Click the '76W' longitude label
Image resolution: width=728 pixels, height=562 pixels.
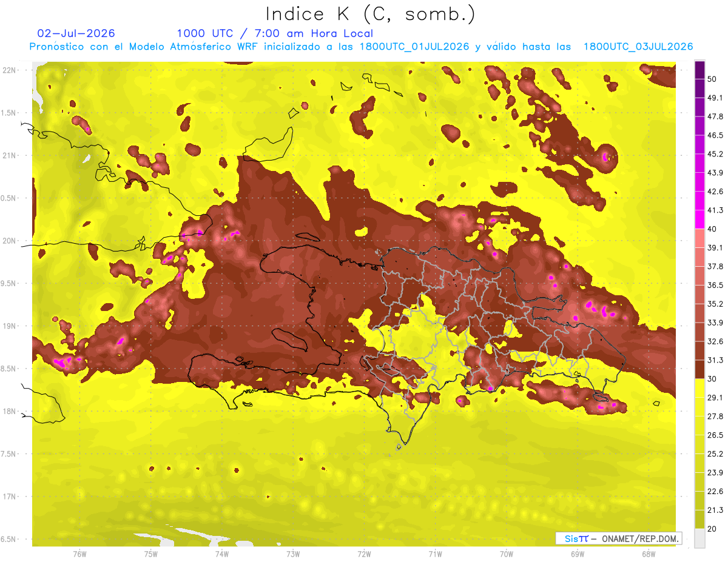coord(79,554)
